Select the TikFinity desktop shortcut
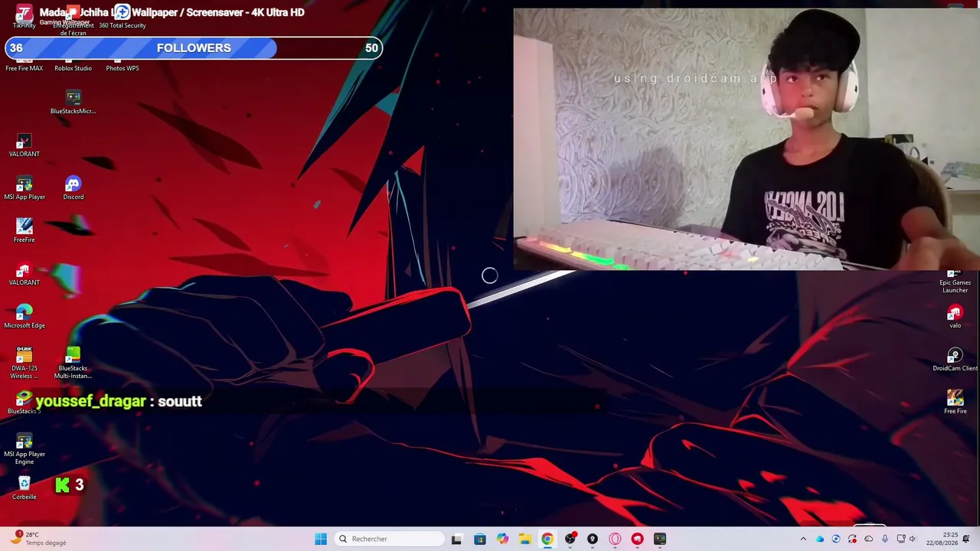 [x=24, y=18]
